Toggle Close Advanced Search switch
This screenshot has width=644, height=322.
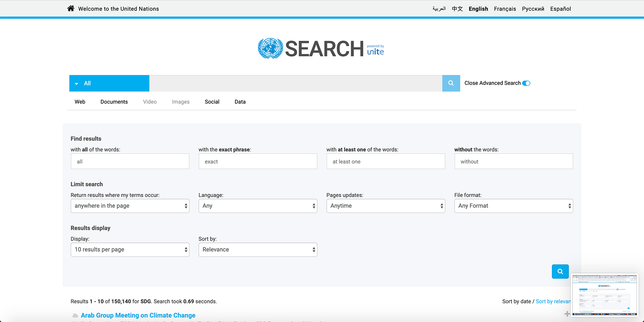pyautogui.click(x=526, y=83)
